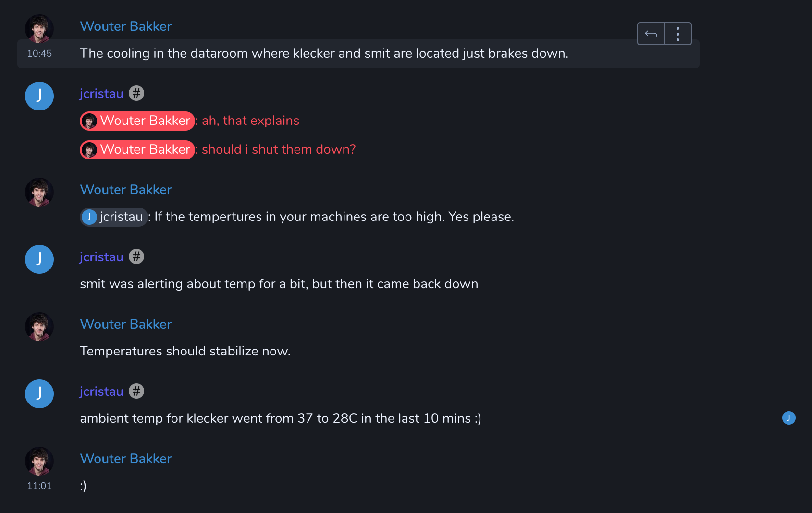Image resolution: width=812 pixels, height=513 pixels.
Task: Select the message 'Temperatures should stabilize now.'
Action: (x=185, y=351)
